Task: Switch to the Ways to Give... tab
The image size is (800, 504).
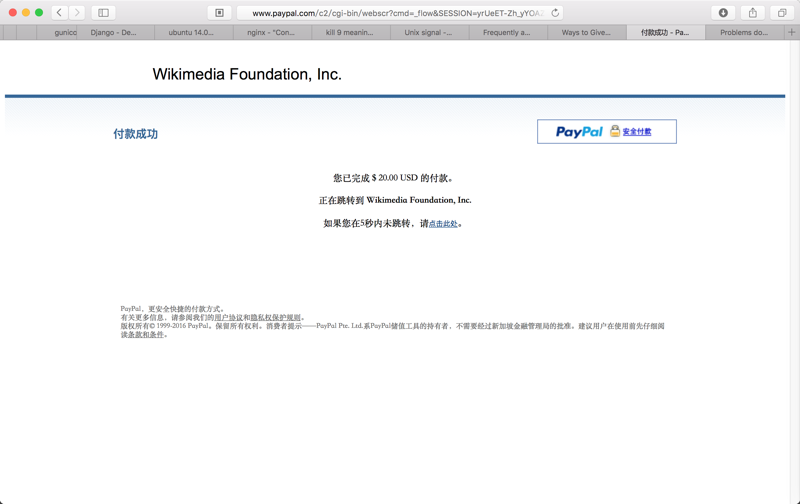Action: point(587,32)
